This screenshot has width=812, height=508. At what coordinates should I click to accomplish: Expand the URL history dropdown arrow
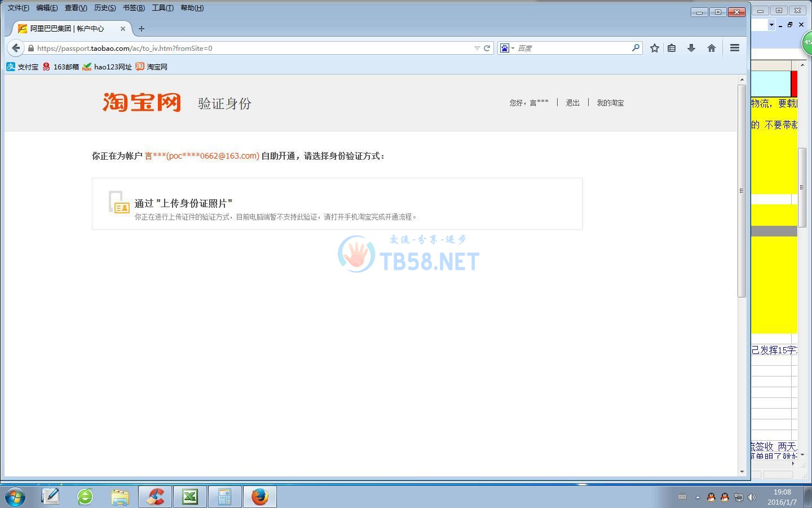point(476,48)
